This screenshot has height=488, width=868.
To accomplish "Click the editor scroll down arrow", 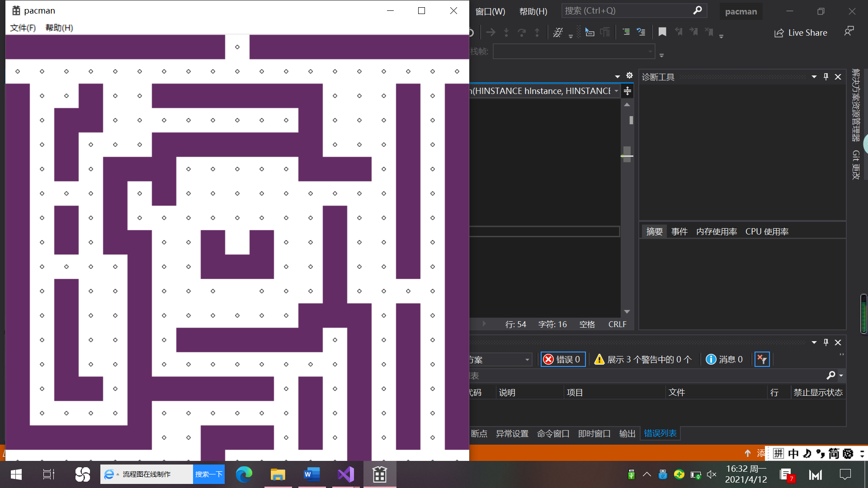I will pos(627,312).
